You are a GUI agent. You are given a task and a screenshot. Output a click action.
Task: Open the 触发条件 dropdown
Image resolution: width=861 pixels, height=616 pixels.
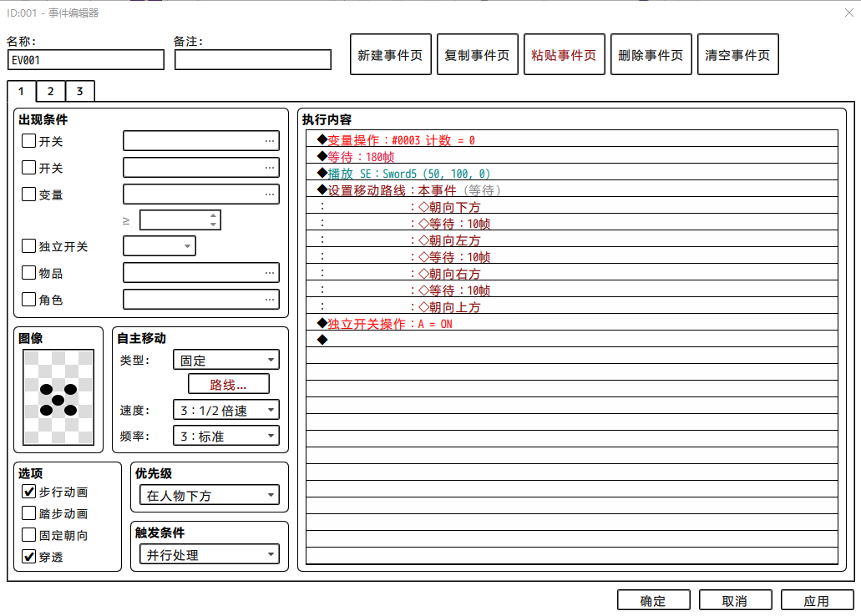(x=210, y=554)
